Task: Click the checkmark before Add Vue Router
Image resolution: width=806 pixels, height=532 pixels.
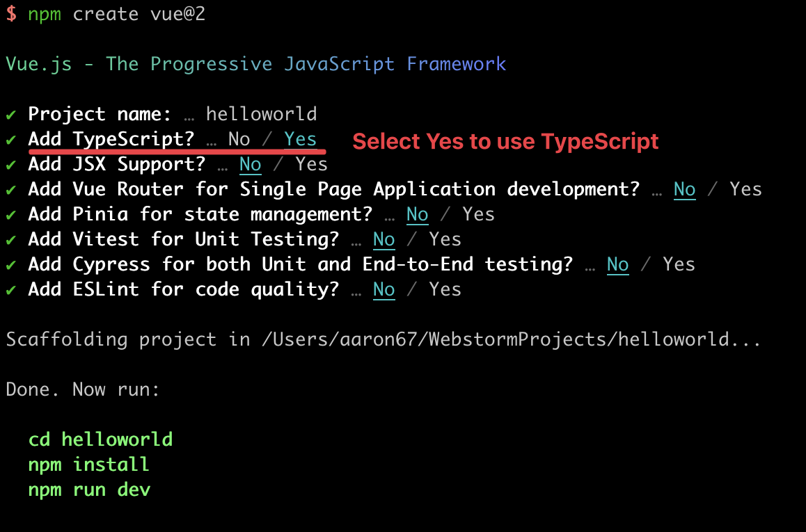Action: click(10, 189)
